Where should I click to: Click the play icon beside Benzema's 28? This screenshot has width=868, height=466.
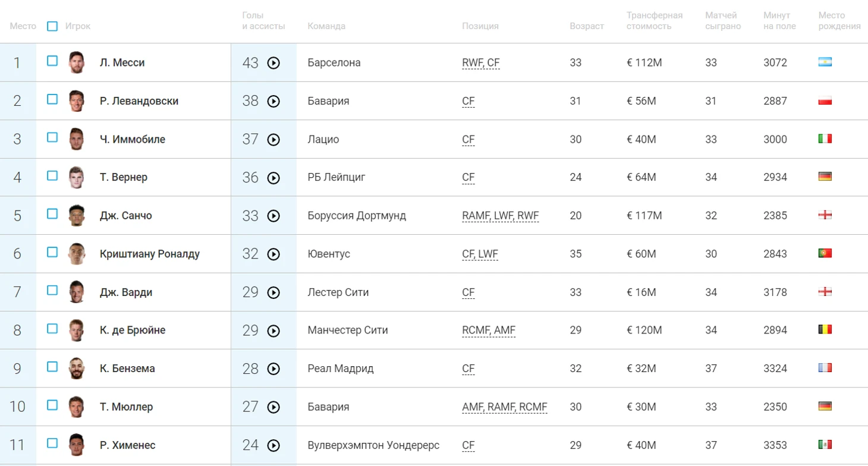[273, 369]
